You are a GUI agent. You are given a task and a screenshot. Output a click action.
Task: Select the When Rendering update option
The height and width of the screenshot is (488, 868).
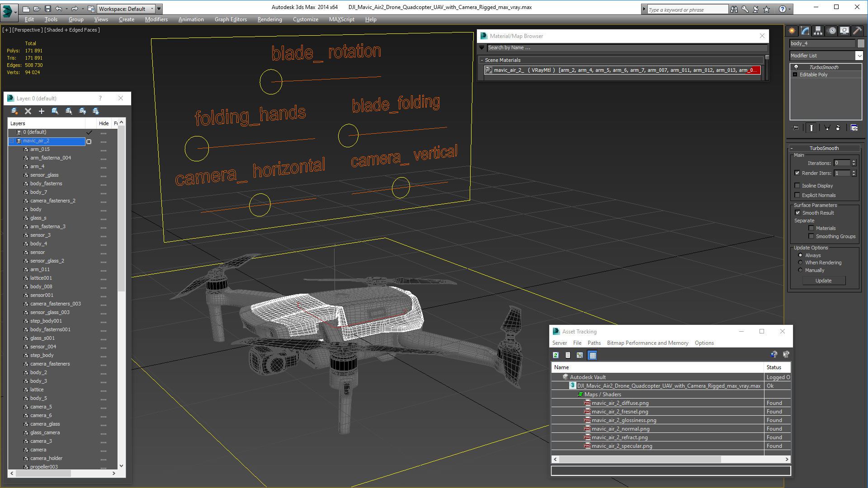pyautogui.click(x=800, y=263)
